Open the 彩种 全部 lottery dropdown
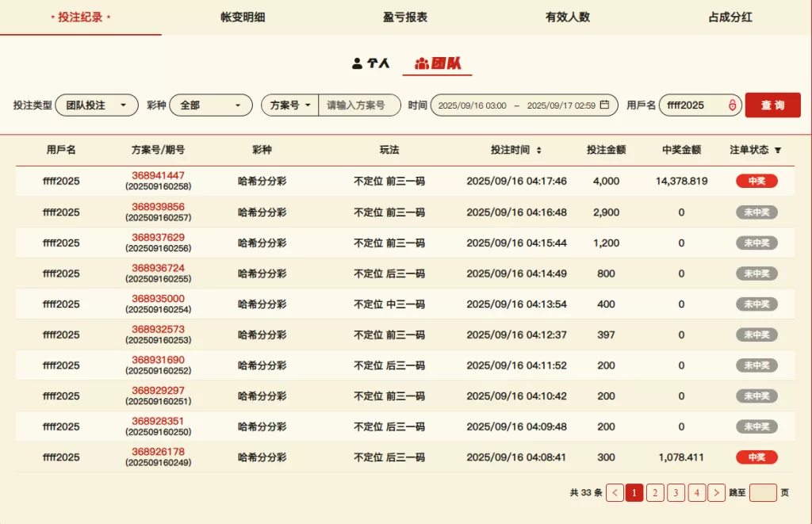This screenshot has height=524, width=812. pyautogui.click(x=210, y=105)
